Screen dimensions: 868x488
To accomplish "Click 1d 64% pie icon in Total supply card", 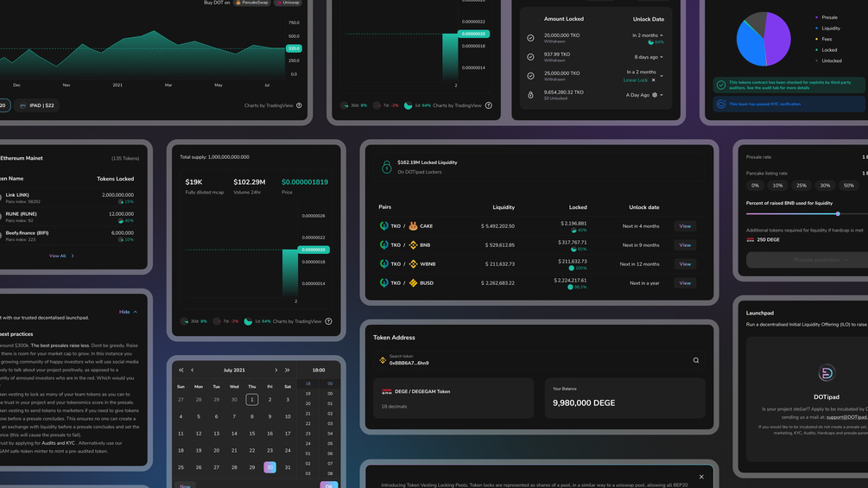I will (x=248, y=321).
